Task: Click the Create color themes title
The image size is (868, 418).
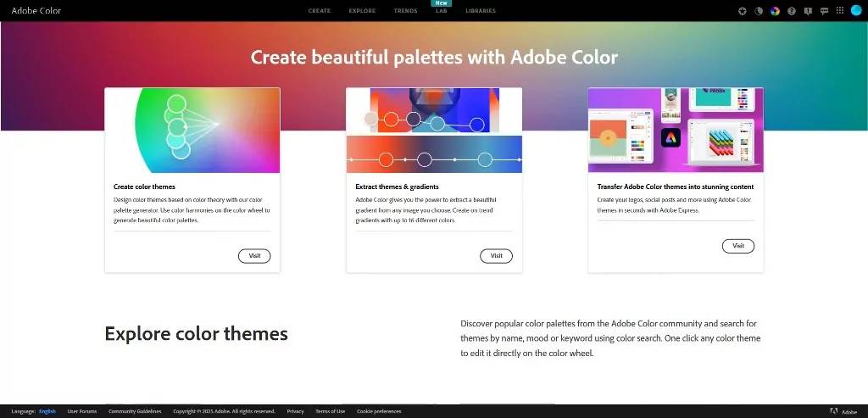Action: point(144,187)
